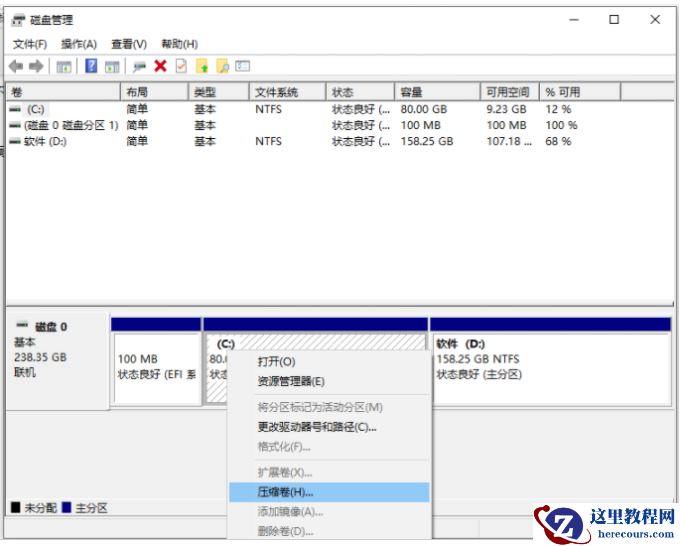The width and height of the screenshot is (680, 546).
Task: Choose 打开(O) in context menu
Action: tap(329, 362)
